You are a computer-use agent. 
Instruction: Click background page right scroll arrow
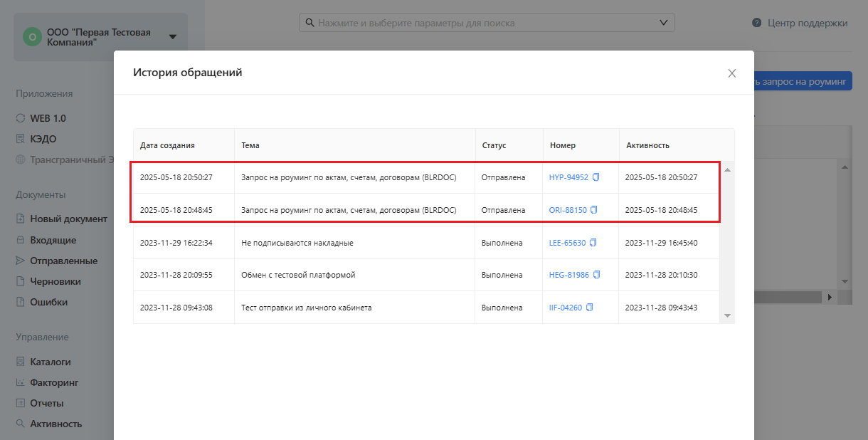click(830, 296)
